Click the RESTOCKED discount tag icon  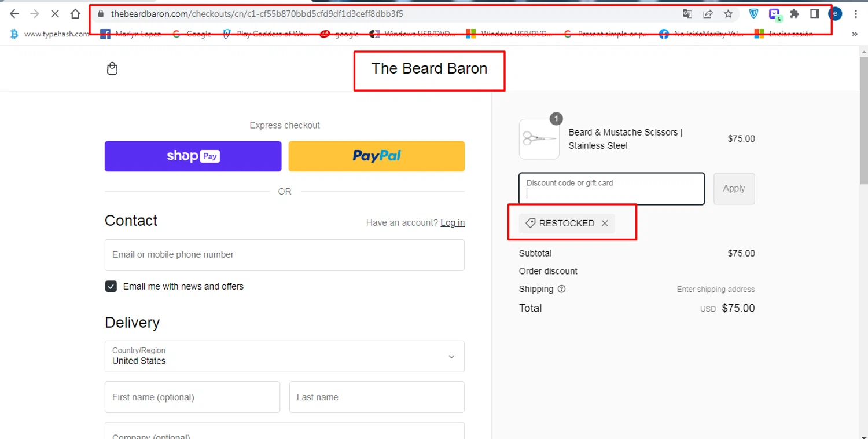click(x=530, y=223)
